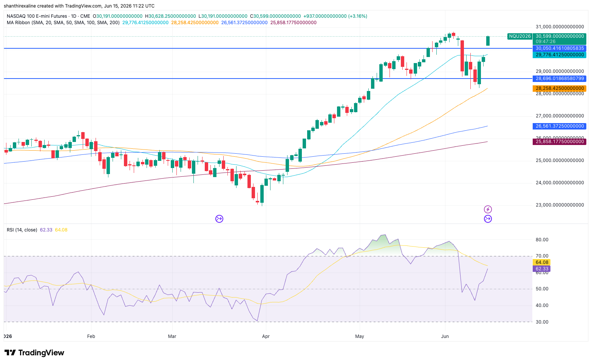Click the 30.00 level on the RSI axis
592x364 pixels.
click(x=542, y=322)
